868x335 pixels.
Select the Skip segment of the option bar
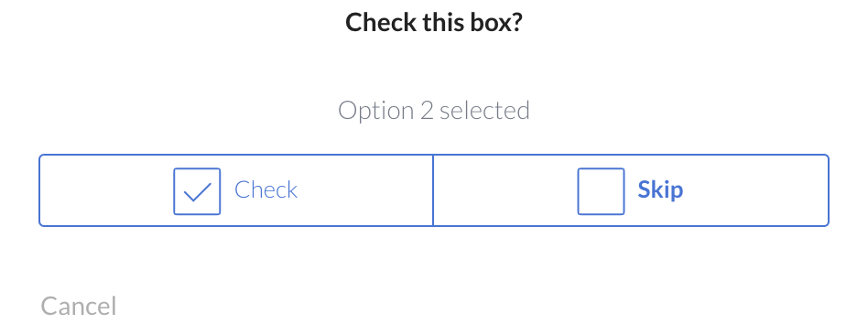click(631, 190)
